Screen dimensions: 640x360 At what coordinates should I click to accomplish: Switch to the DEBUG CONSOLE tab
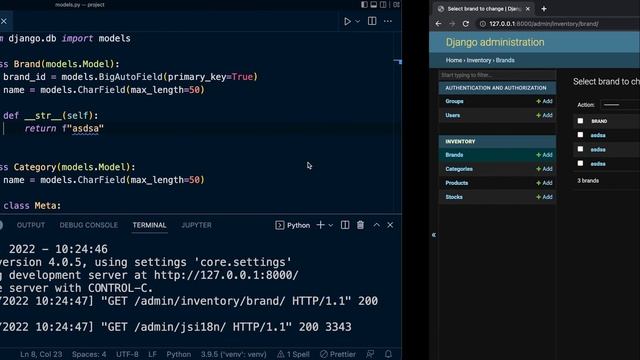pyautogui.click(x=89, y=225)
